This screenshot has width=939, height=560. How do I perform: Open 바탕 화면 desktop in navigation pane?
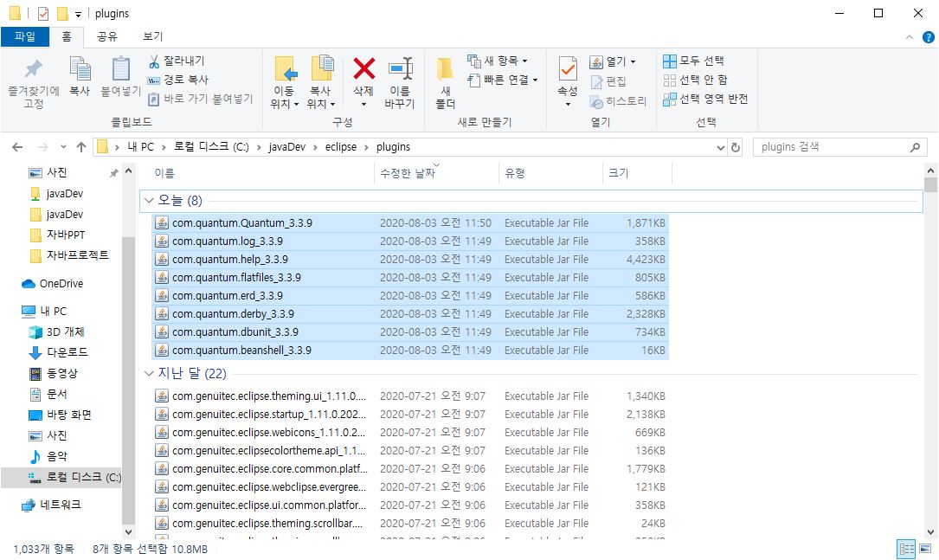[x=60, y=415]
